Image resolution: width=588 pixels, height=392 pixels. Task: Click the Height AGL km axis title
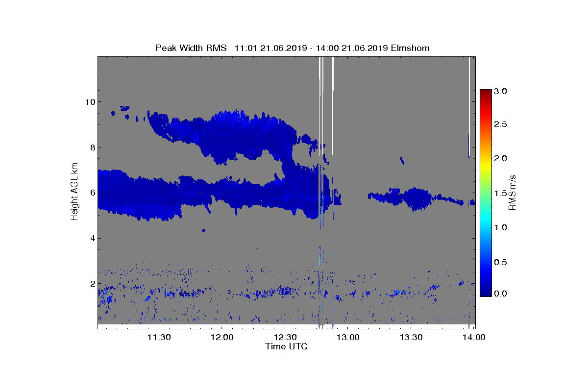(74, 192)
